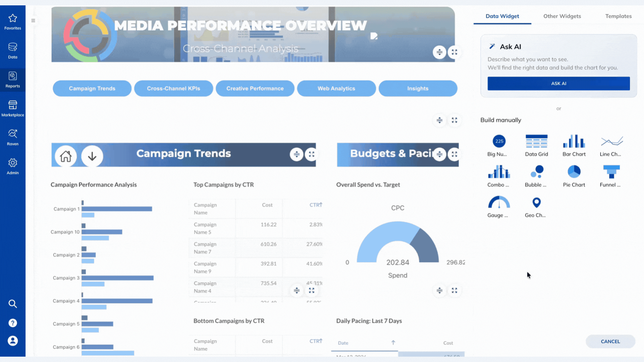Add a Gauge chart widget

pos(499,202)
